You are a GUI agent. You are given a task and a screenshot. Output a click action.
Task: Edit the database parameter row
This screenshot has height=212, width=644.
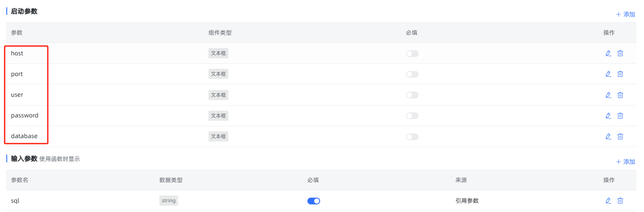(x=608, y=136)
